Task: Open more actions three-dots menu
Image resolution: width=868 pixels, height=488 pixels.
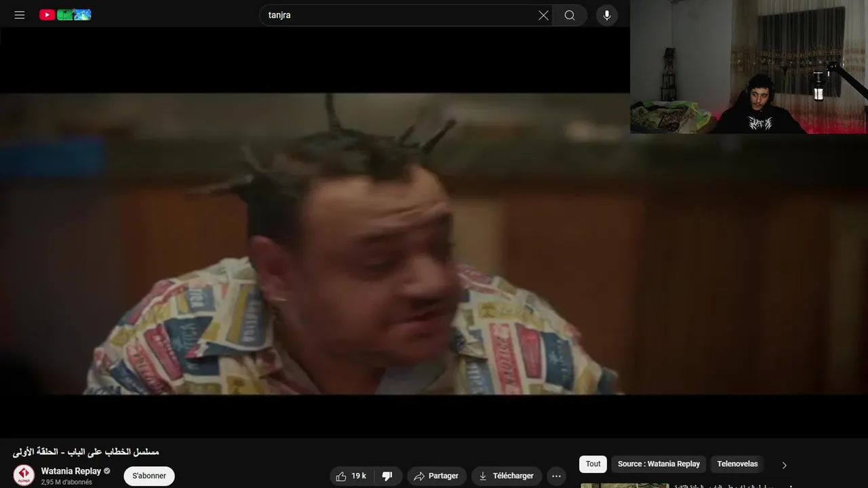Action: [556, 476]
